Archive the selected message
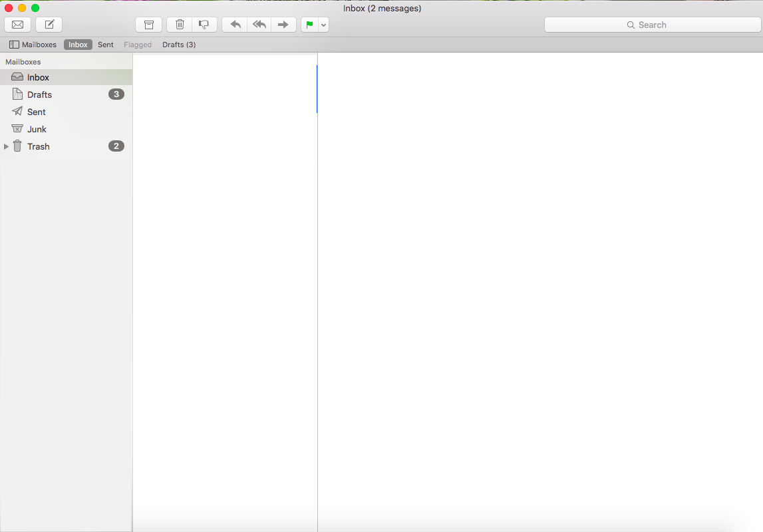Screen dimensions: 763x532 tap(149, 25)
